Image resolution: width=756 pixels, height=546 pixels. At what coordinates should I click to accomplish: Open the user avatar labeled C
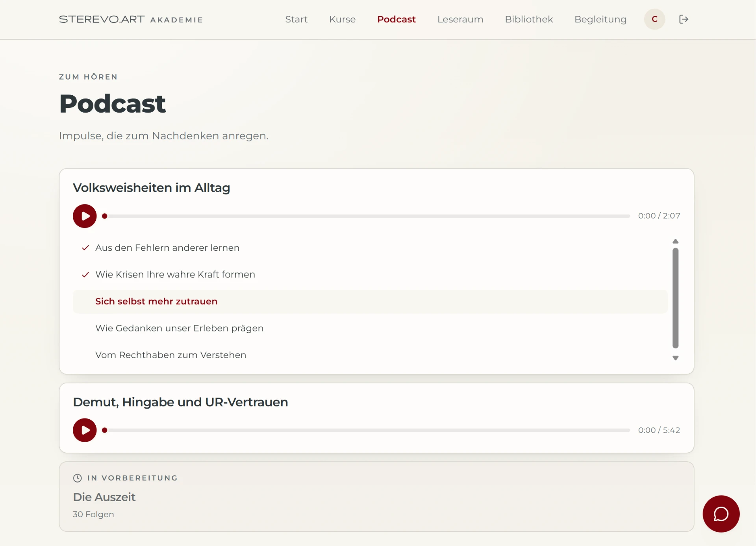click(x=654, y=19)
